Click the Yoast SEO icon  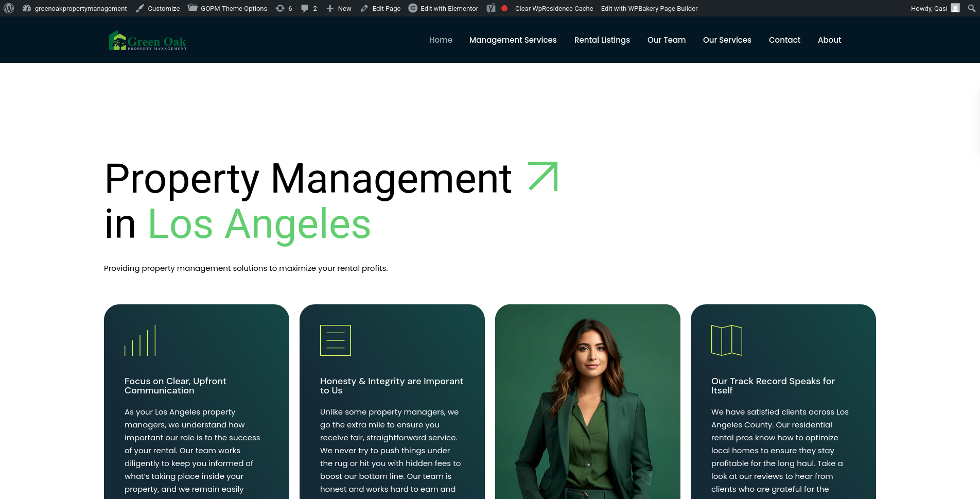[491, 8]
